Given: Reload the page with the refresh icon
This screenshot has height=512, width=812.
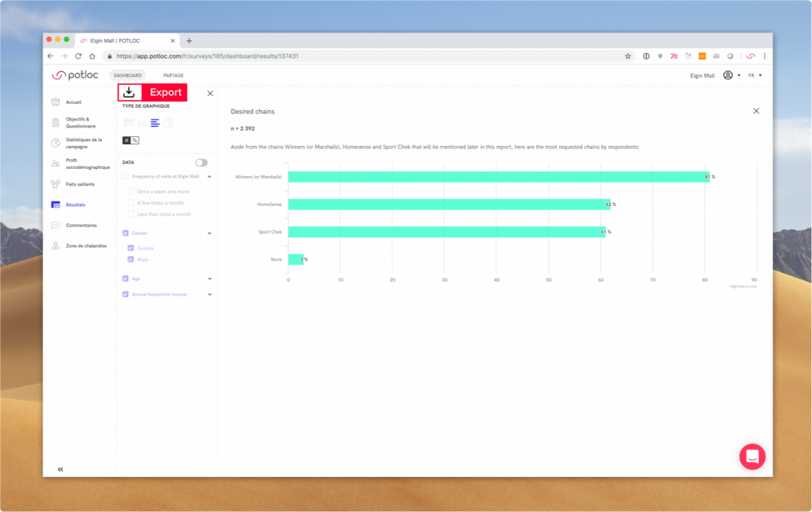Looking at the screenshot, I should 79,56.
